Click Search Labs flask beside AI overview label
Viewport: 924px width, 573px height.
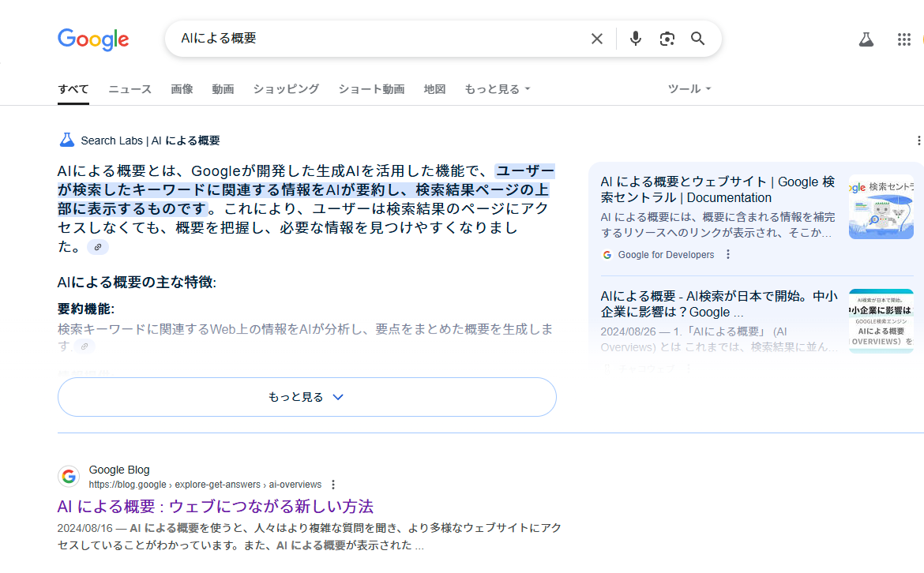pos(66,140)
